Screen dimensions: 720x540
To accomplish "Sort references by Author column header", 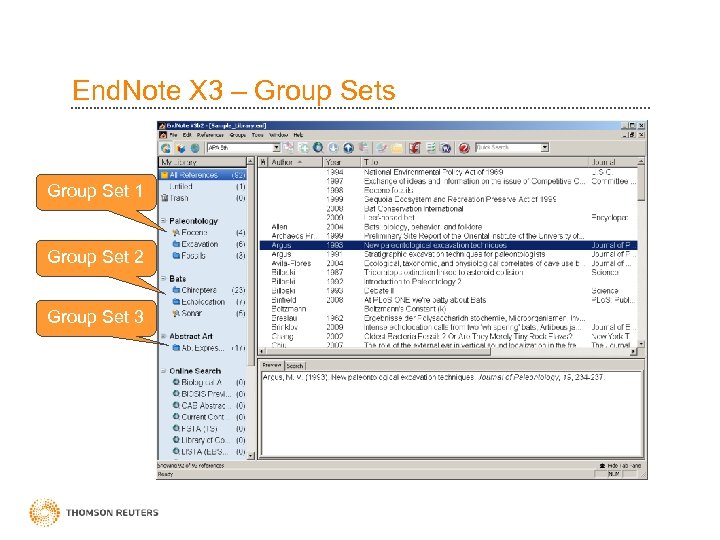I will tap(294, 162).
